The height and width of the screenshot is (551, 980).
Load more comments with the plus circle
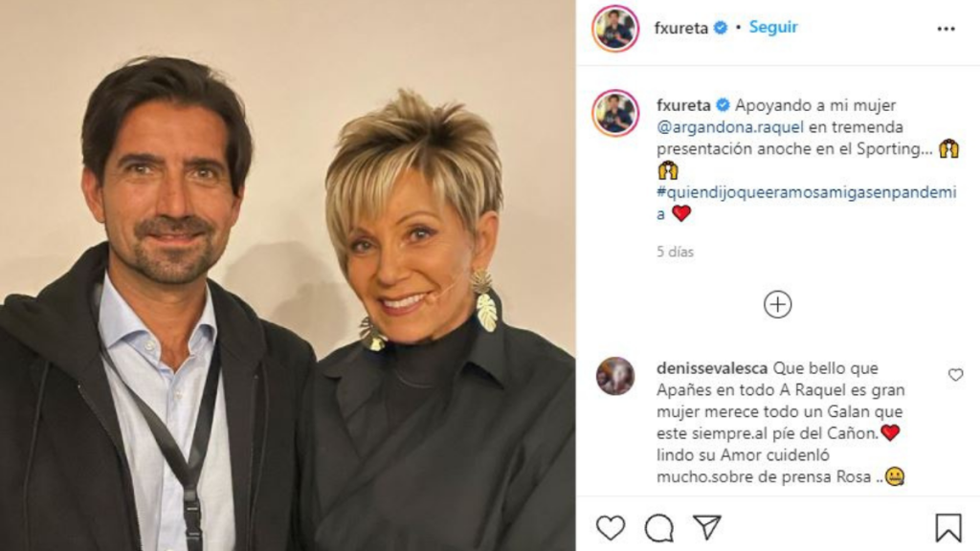point(777,304)
